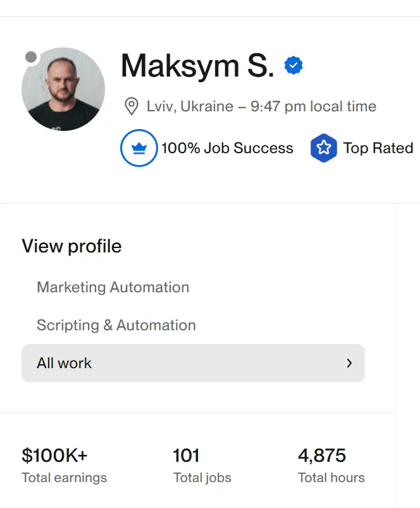Viewport: 420px width, 508px height.
Task: Click the Total earnings caption
Action: (x=65, y=478)
